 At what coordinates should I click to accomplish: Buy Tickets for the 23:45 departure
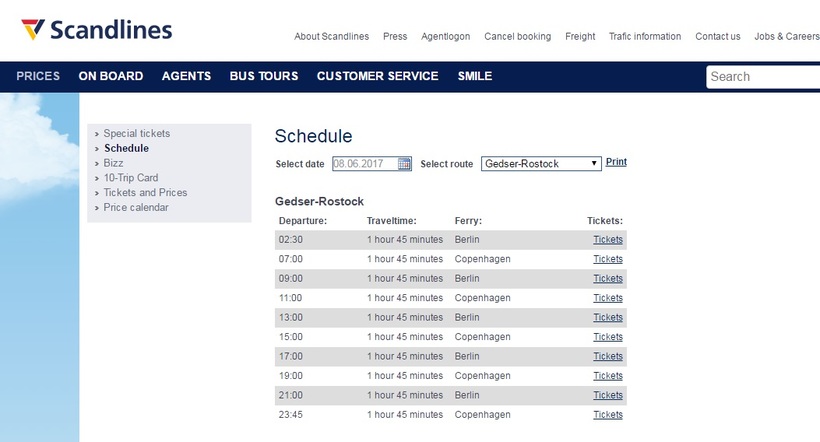[x=608, y=415]
